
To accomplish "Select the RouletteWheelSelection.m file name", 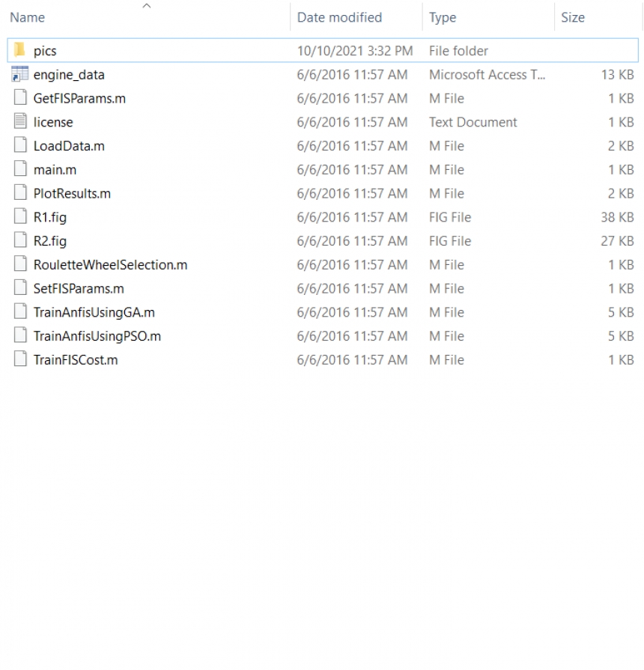I will pos(110,265).
